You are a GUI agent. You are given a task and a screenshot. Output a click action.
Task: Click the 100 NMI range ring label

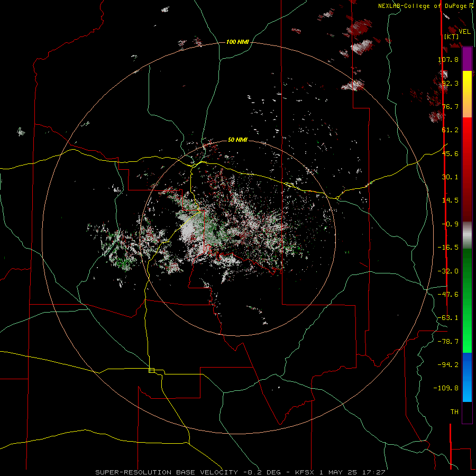click(x=237, y=42)
